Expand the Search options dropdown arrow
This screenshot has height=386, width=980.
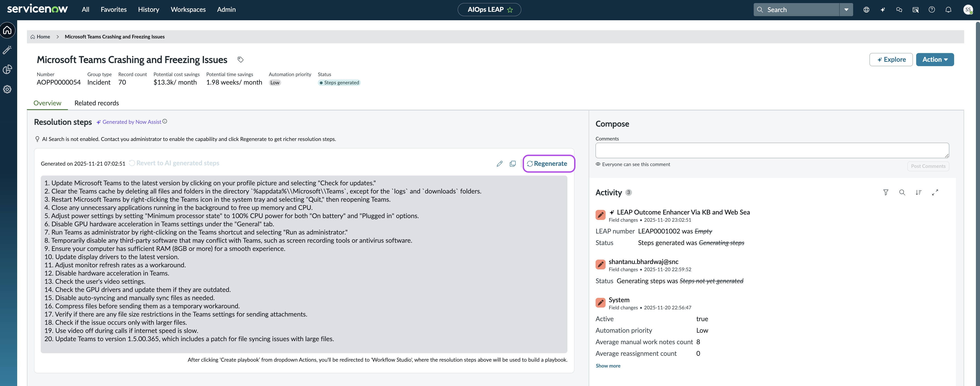(x=846, y=10)
